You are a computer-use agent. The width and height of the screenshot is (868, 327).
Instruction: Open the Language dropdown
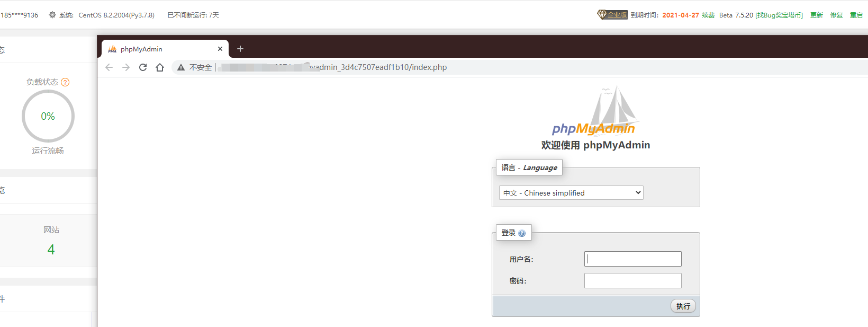(571, 193)
